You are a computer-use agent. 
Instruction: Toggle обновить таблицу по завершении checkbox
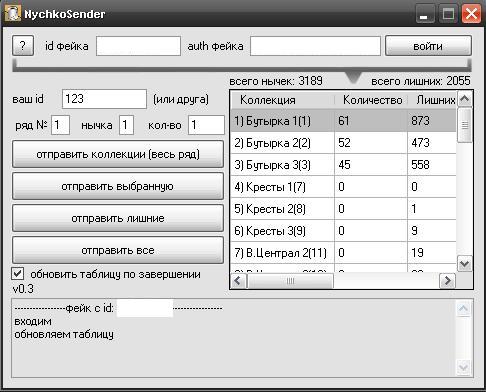click(17, 274)
